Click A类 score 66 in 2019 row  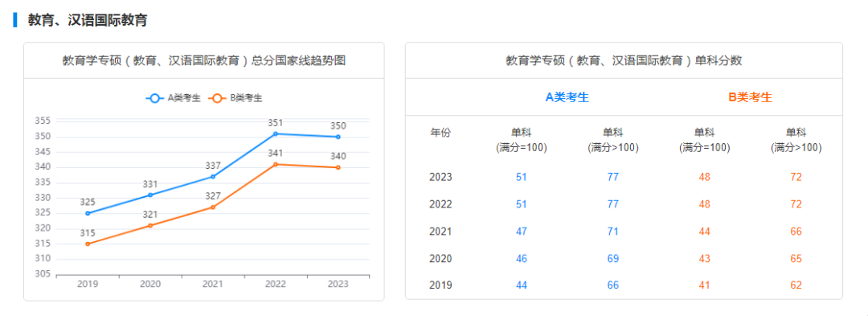tap(612, 285)
